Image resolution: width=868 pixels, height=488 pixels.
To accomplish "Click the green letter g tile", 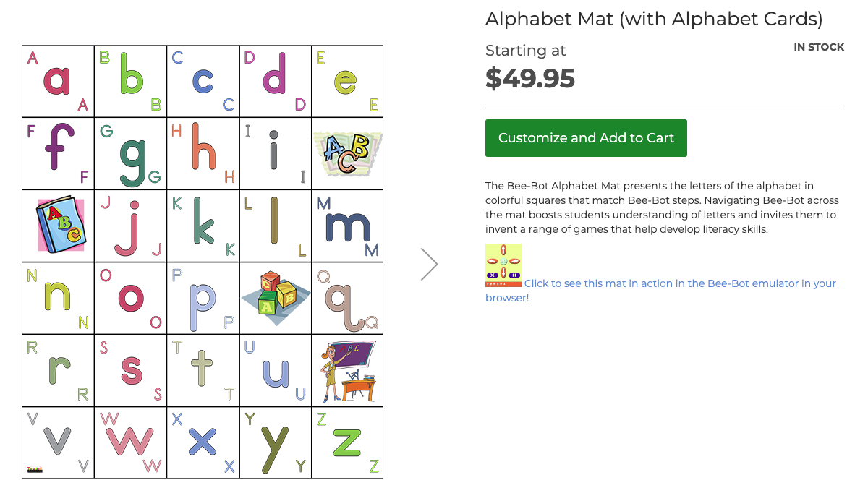I will 131,153.
